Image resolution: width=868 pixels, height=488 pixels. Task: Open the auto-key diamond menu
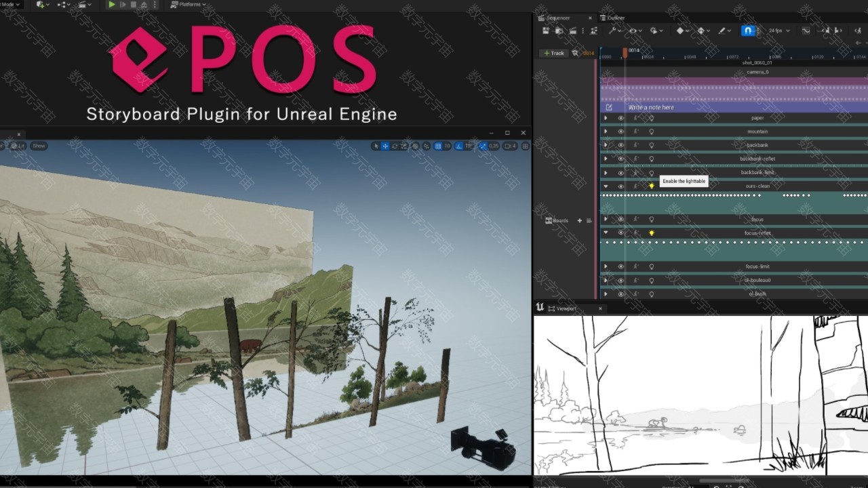704,30
